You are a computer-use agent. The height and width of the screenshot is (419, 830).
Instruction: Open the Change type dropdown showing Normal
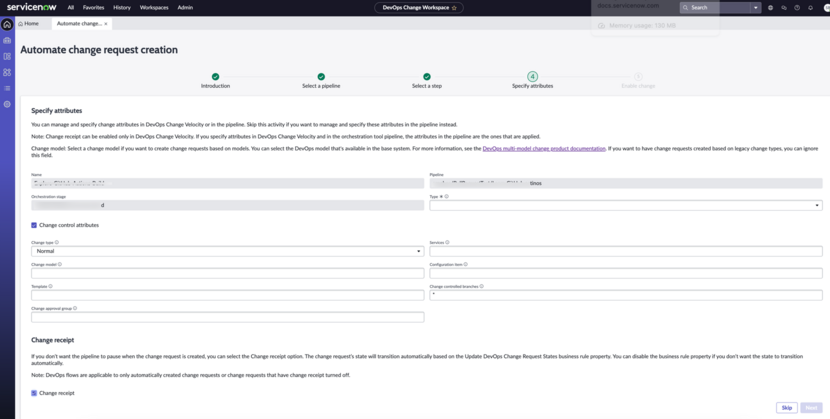(228, 251)
